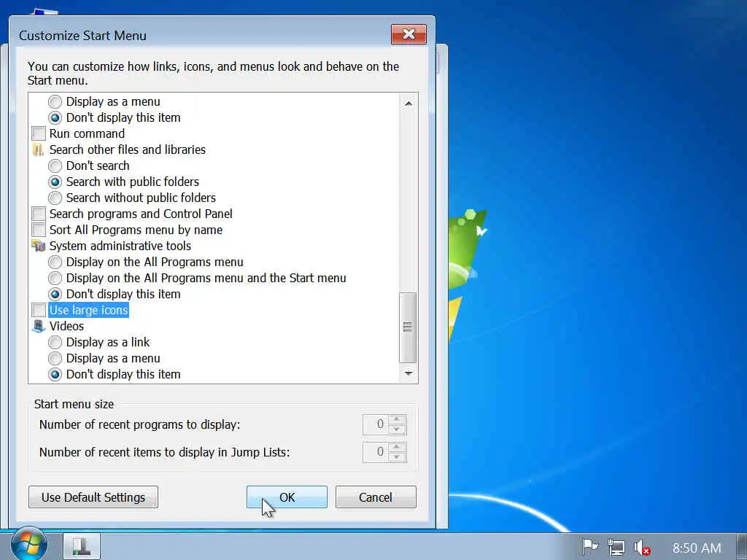The width and height of the screenshot is (747, 560).
Task: Open the Windows Start orb
Action: pyautogui.click(x=29, y=544)
